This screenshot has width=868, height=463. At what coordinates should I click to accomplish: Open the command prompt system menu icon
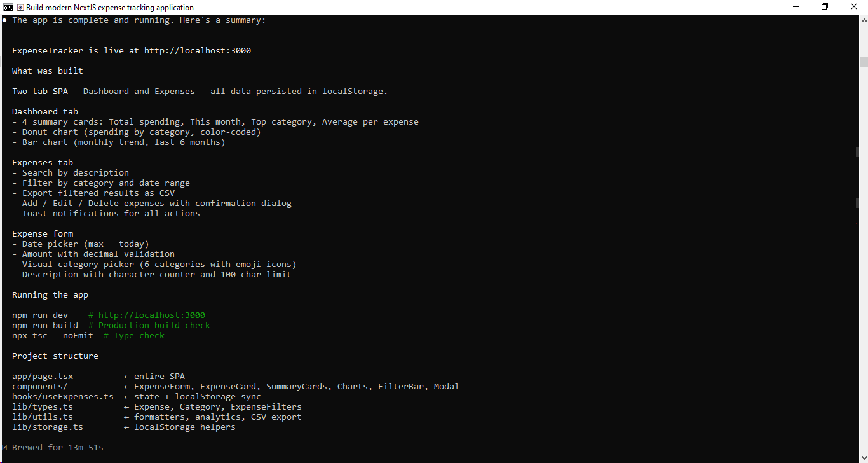8,7
